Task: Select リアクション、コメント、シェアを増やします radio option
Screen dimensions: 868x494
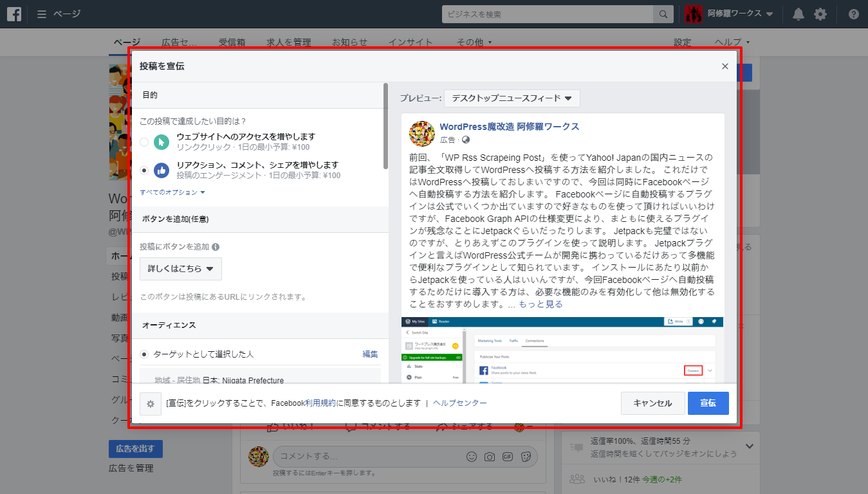Action: pos(144,170)
